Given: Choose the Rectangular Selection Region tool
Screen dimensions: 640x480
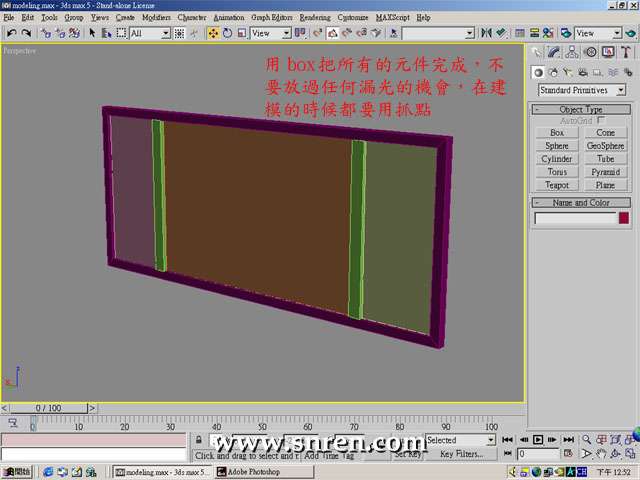Looking at the screenshot, I should [121, 33].
